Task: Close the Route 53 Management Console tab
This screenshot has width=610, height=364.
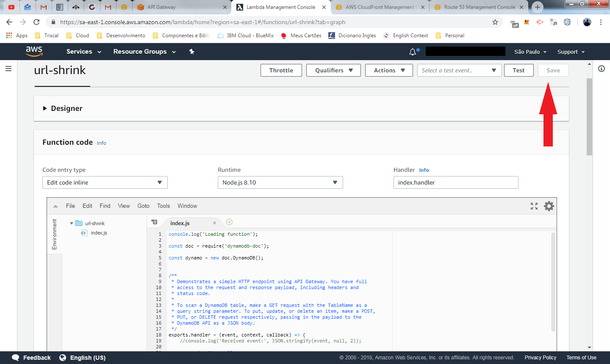Action: 521,7
